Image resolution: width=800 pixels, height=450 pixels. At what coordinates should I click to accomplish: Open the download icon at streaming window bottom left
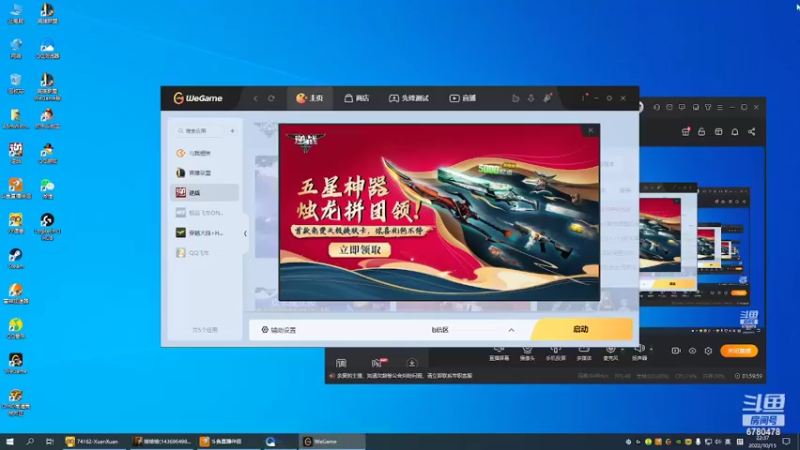pyautogui.click(x=412, y=363)
